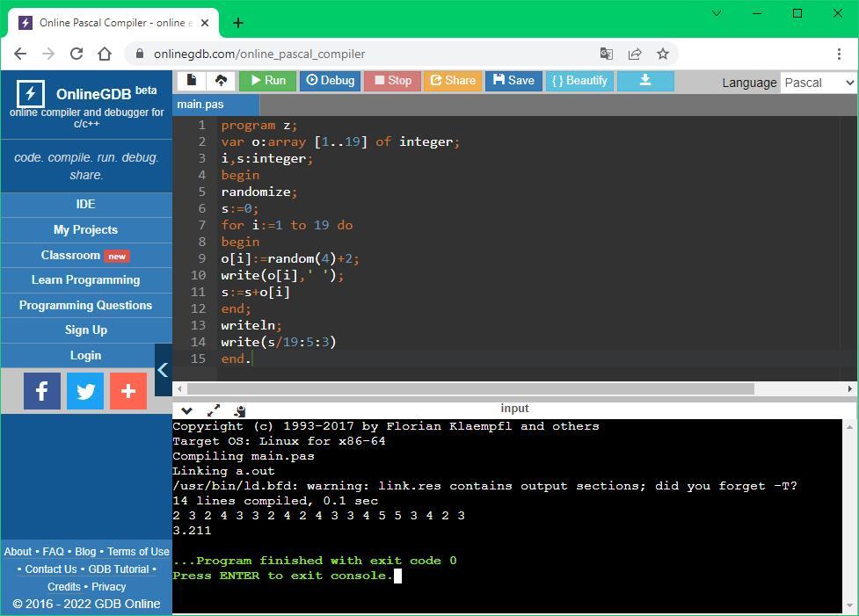The image size is (859, 616).
Task: Save the current project
Action: point(513,81)
